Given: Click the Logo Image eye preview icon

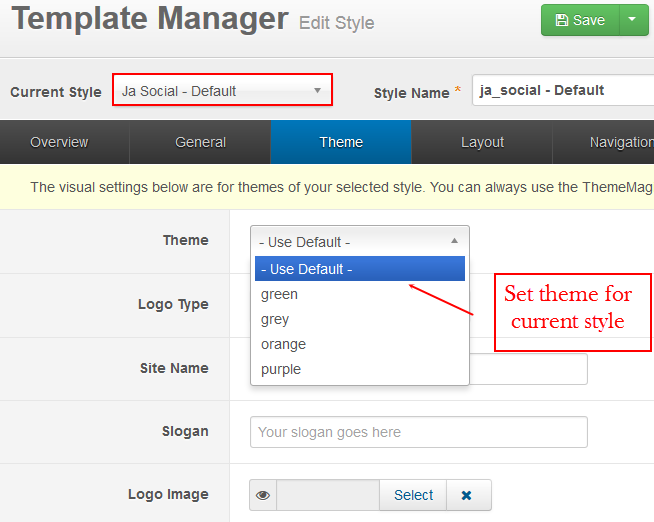Looking at the screenshot, I should tap(263, 495).
